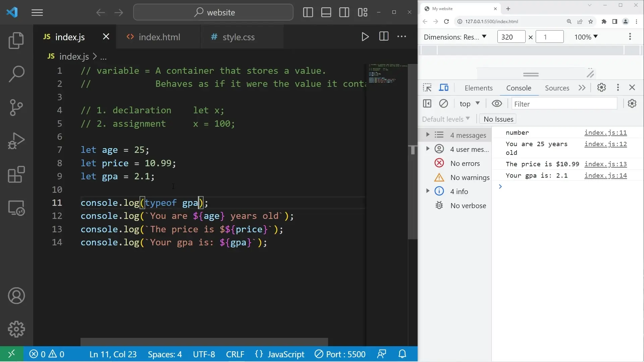Image resolution: width=644 pixels, height=362 pixels.
Task: Open the Remote Explorer view
Action: pos(16,208)
